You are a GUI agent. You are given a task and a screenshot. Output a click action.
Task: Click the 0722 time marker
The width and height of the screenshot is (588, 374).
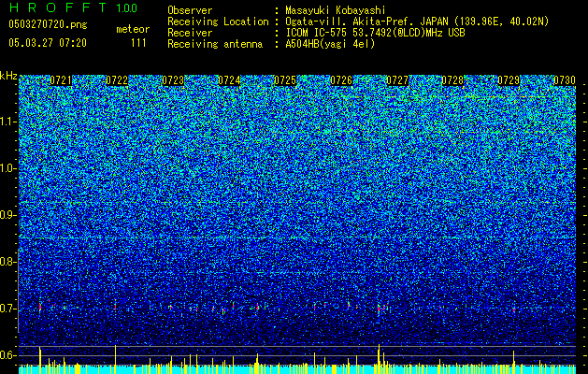(117, 80)
